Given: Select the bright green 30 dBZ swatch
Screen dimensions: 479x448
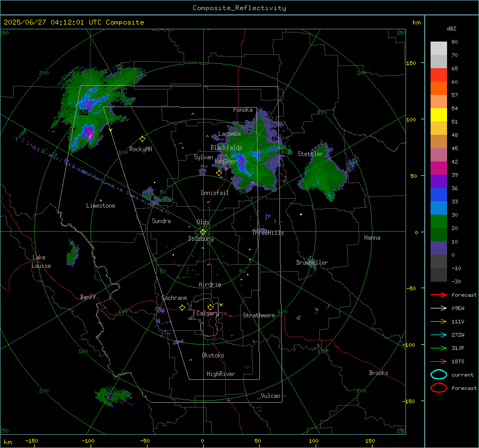Looking at the screenshot, I should click(439, 222).
